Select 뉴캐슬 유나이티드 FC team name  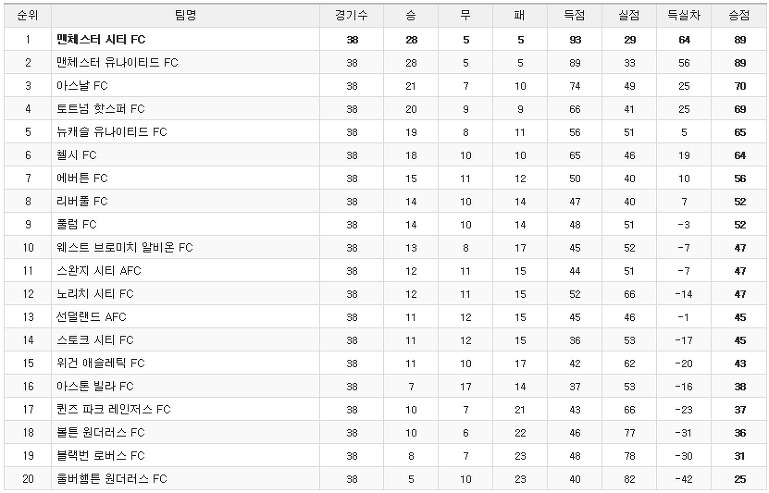point(112,132)
